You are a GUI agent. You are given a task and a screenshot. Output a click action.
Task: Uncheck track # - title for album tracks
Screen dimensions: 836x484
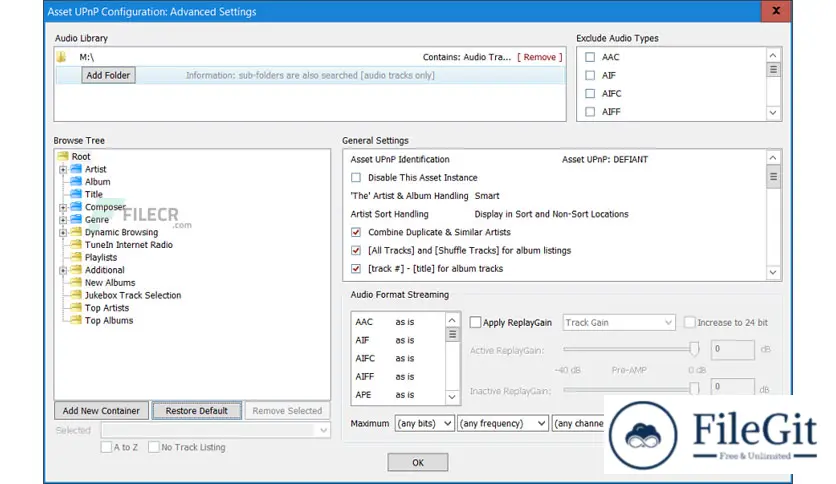point(356,269)
